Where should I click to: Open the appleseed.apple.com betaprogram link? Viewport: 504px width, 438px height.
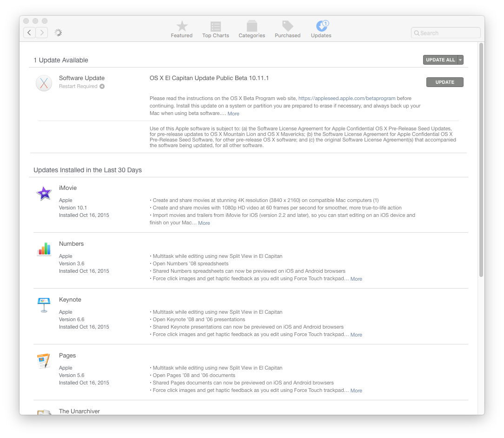point(347,98)
